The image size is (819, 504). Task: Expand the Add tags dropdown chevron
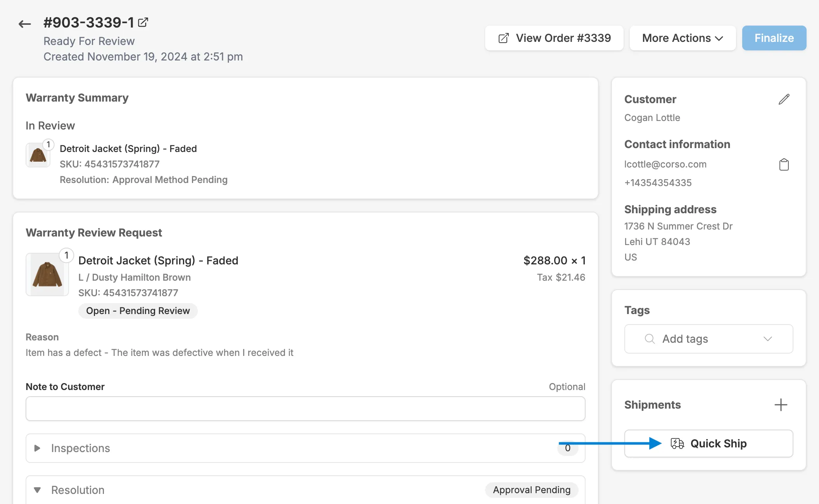point(767,339)
